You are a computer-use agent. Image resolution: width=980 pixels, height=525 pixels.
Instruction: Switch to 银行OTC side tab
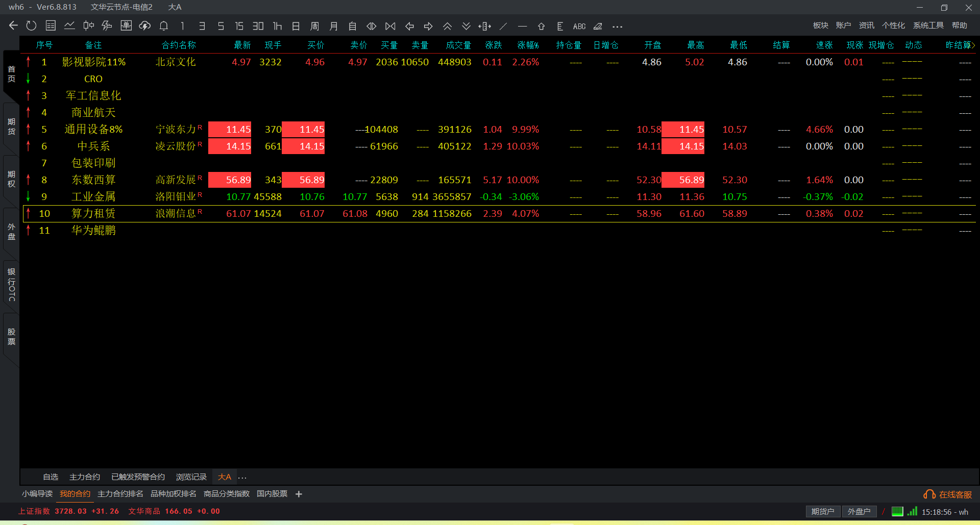click(x=11, y=284)
